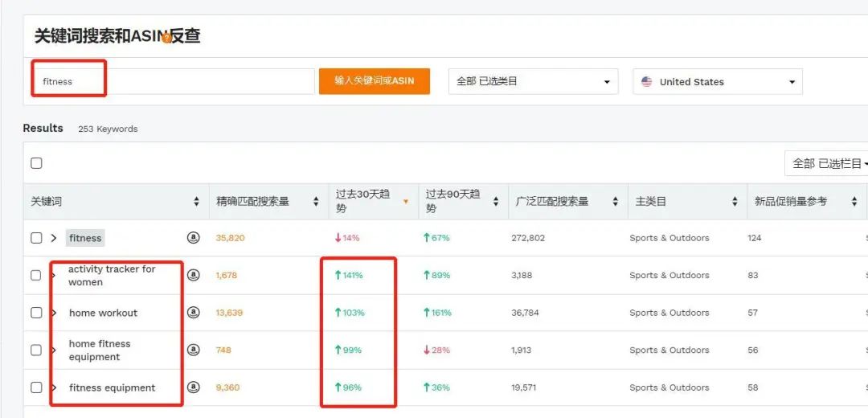Sort by 关键词 column arrows
The height and width of the screenshot is (418, 868).
click(197, 202)
